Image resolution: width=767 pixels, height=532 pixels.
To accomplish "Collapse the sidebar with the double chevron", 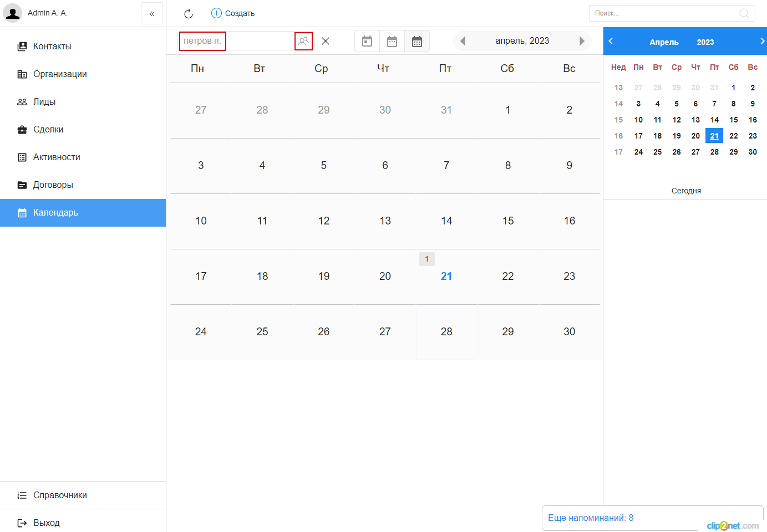I will tap(152, 13).
